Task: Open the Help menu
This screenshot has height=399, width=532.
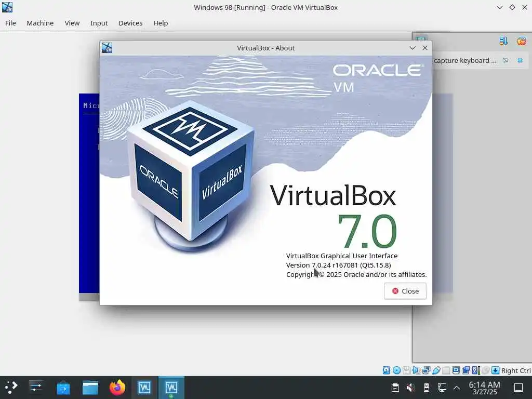Action: coord(161,23)
